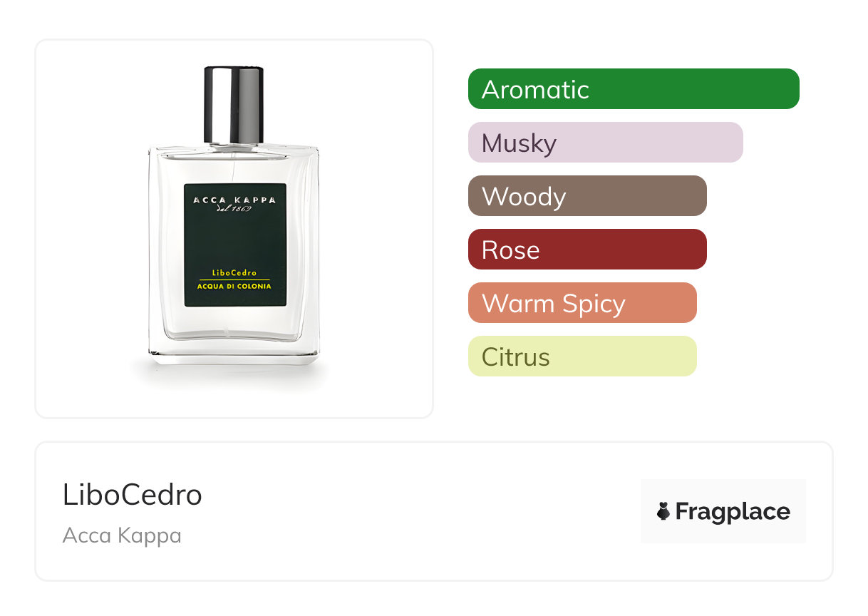Screen dimensions: 868x616
Task: Click the ACCA KAPPA text on the bottle label
Action: [234, 200]
